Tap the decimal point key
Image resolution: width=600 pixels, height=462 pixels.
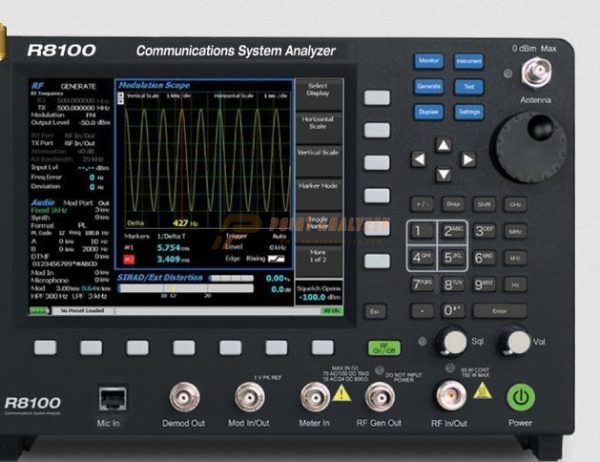tap(422, 311)
